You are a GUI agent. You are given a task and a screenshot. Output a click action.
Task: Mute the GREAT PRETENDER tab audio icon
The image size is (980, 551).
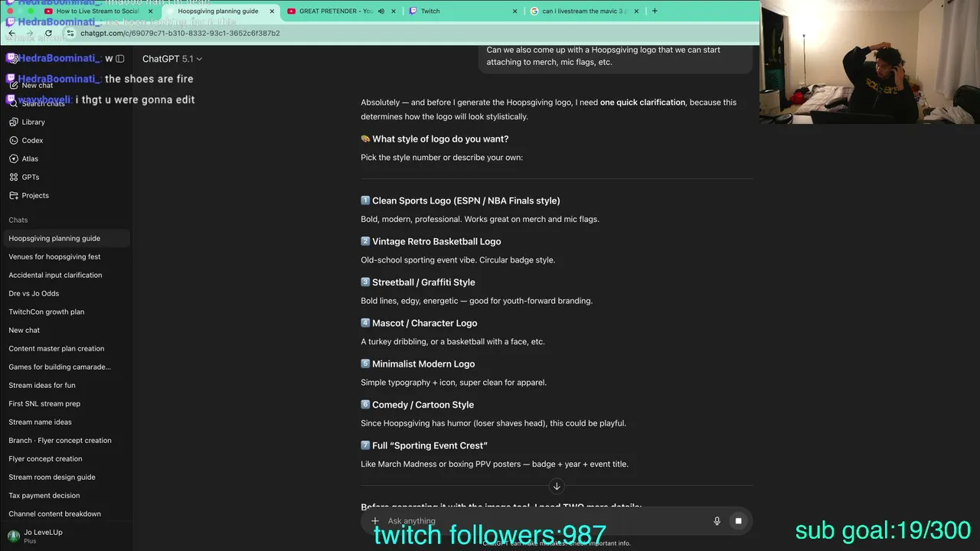(381, 11)
